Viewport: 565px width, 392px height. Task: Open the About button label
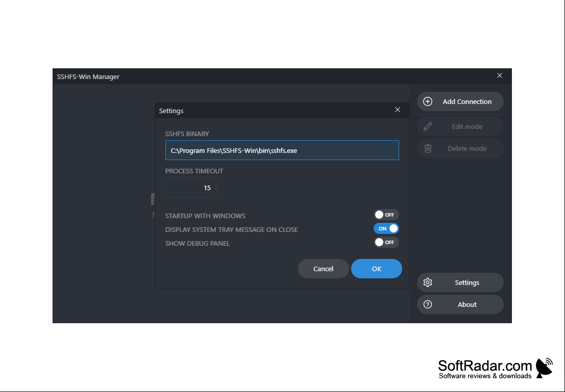[x=467, y=304]
